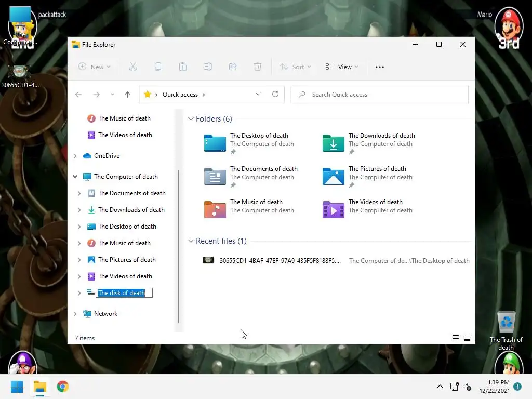Click the Share icon in toolbar

tap(233, 67)
